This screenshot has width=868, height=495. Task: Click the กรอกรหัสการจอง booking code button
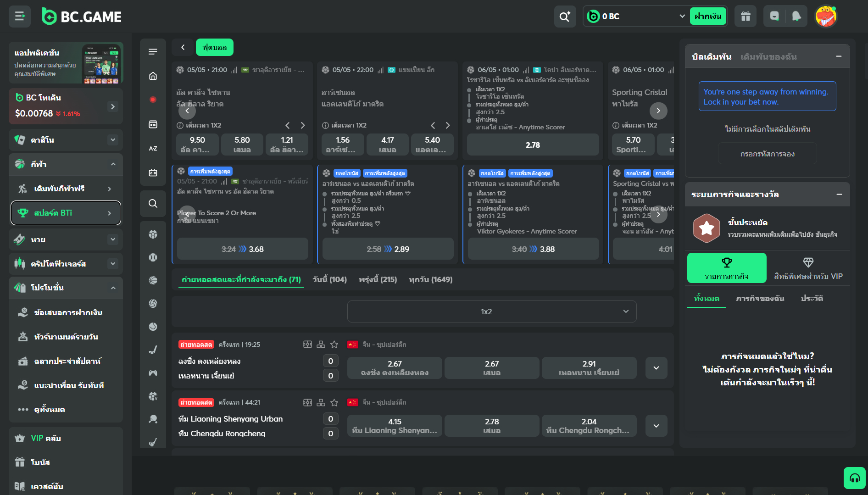[767, 154]
